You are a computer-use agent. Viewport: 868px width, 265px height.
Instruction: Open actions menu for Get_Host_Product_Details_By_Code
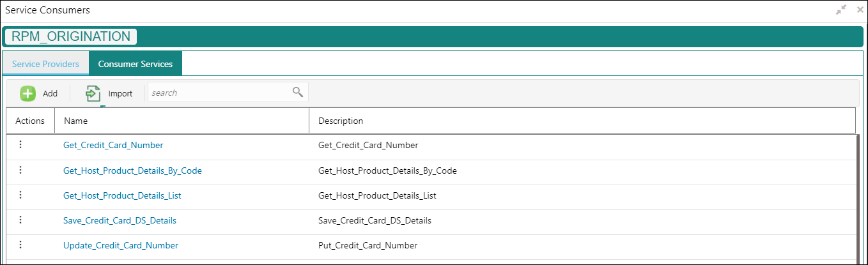click(20, 170)
